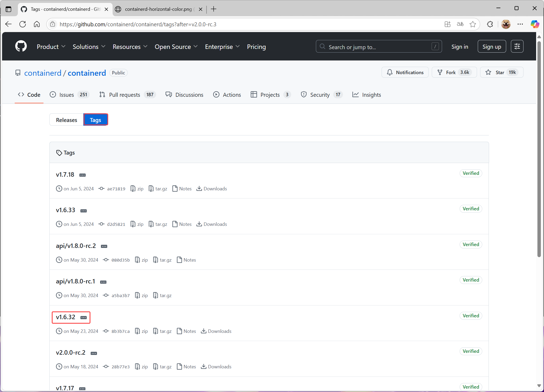Open the containerd organization link
Screen dimensions: 544x392
click(43, 73)
